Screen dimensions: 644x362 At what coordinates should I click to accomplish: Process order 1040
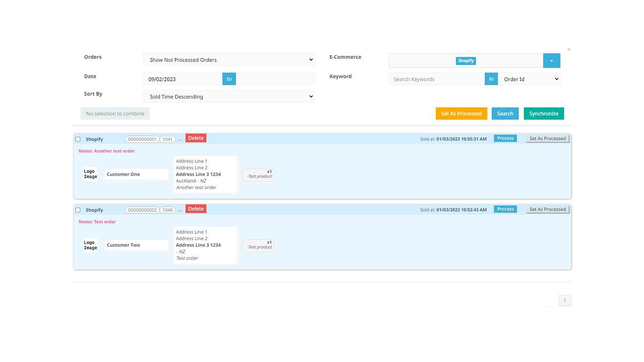505,209
